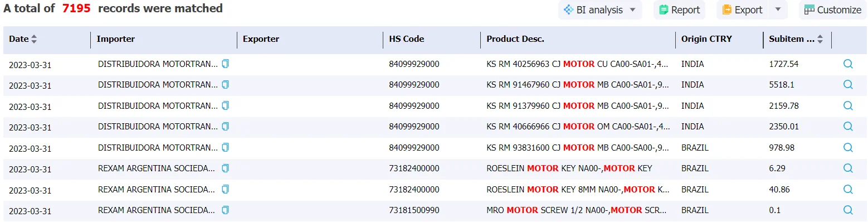
Task: Click the Importer column header
Action: (x=116, y=39)
